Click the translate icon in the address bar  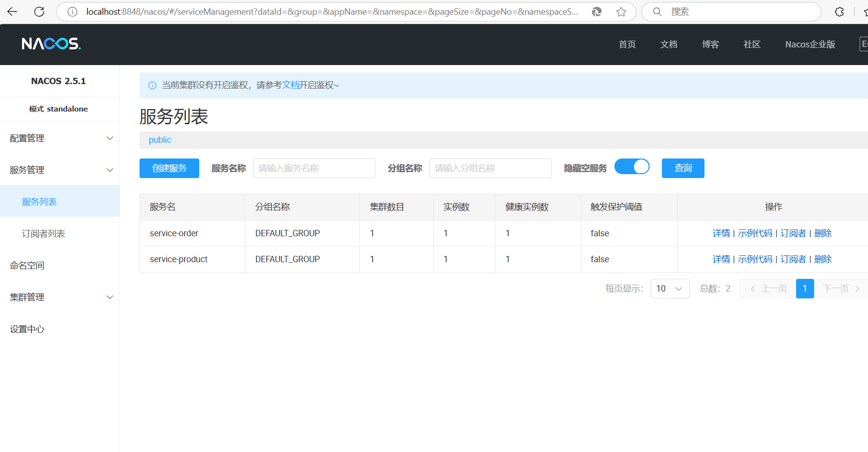point(597,12)
